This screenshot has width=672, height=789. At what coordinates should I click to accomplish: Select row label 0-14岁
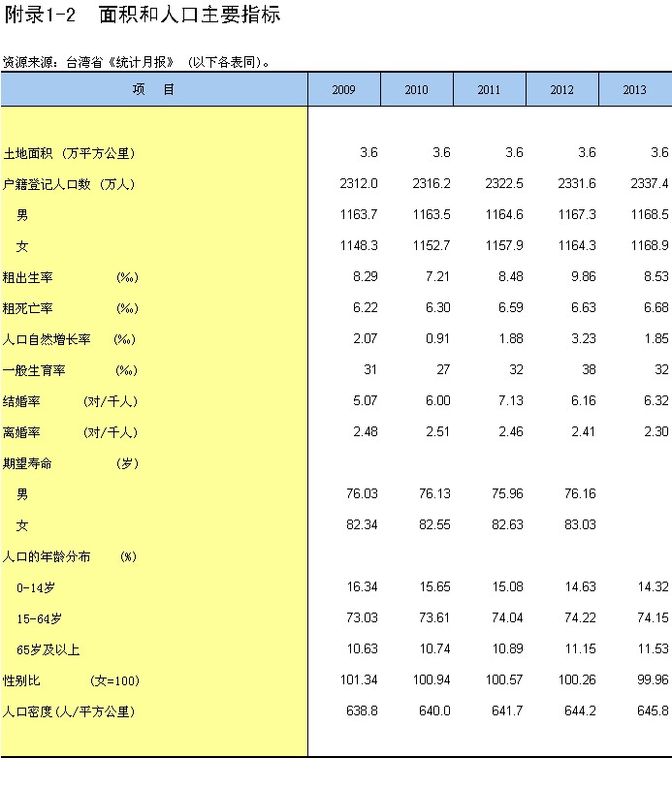pos(36,587)
